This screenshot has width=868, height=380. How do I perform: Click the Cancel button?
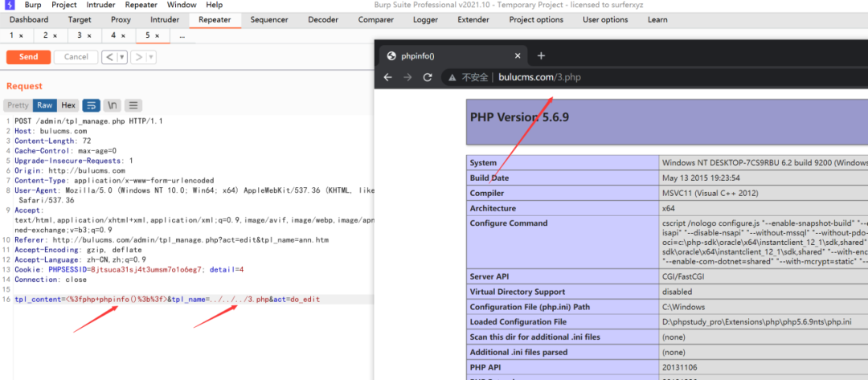[76, 57]
